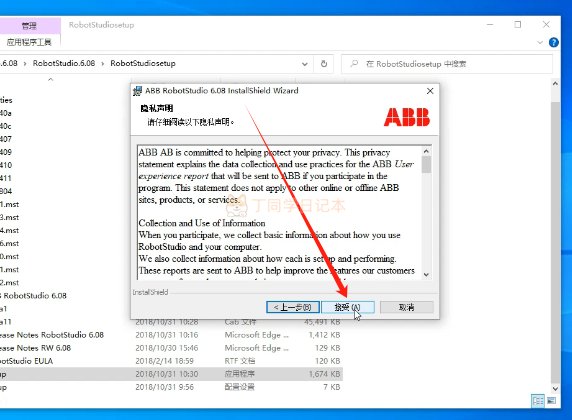Click the privacy statement scrollbar thumb
Screen dimensions: 572x420
click(426, 164)
